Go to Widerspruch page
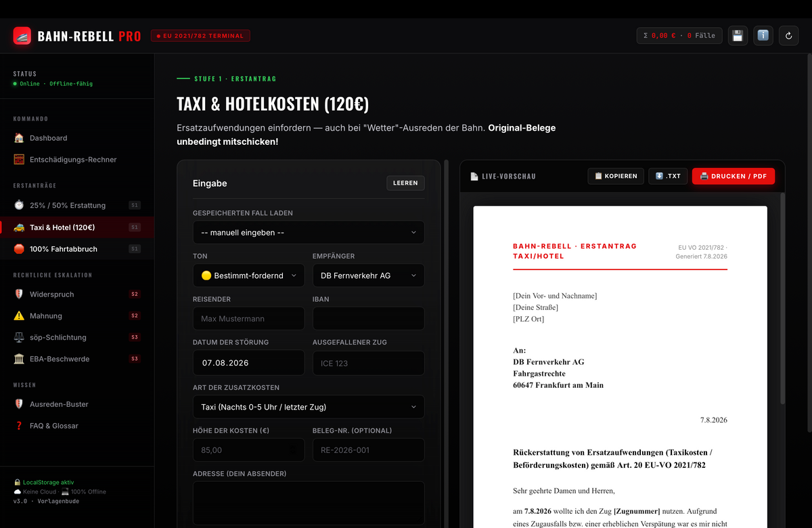Viewport: 812px width, 528px height. pyautogui.click(x=76, y=294)
